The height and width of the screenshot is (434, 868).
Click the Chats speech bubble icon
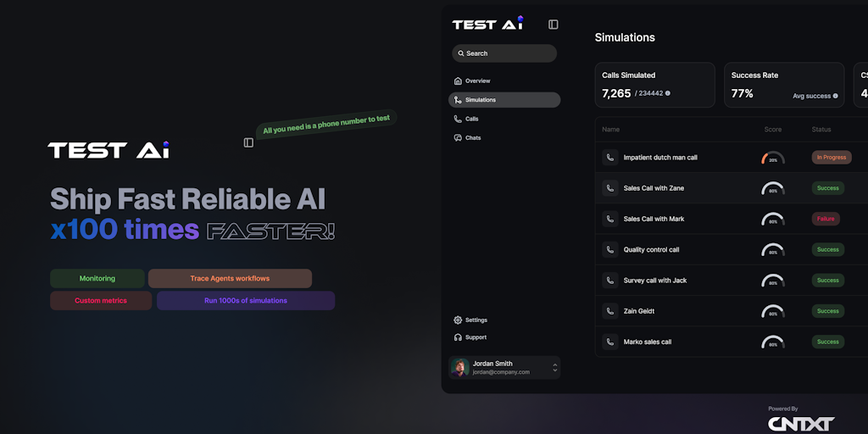[458, 138]
